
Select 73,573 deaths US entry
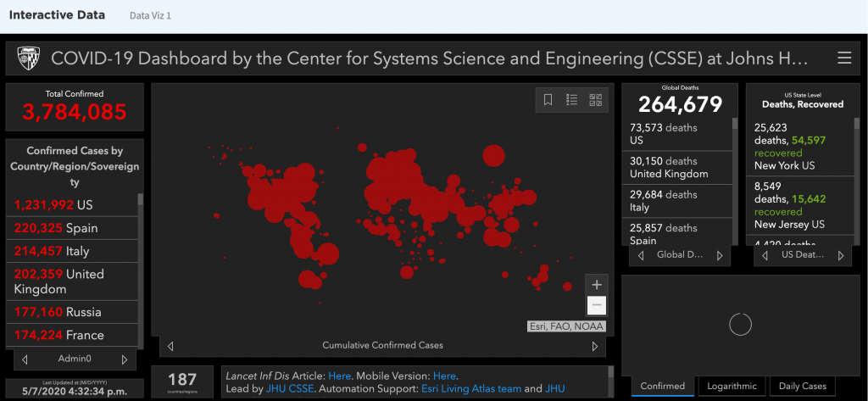pyautogui.click(x=677, y=134)
